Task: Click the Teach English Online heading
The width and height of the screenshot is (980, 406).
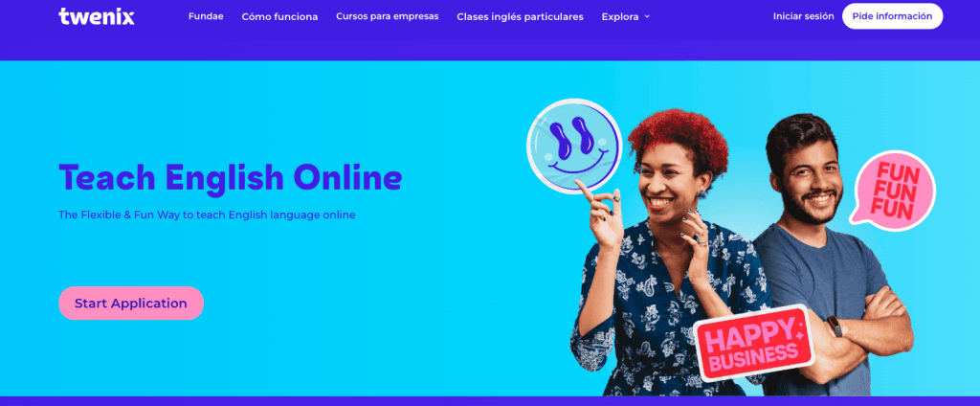Action: (x=230, y=177)
